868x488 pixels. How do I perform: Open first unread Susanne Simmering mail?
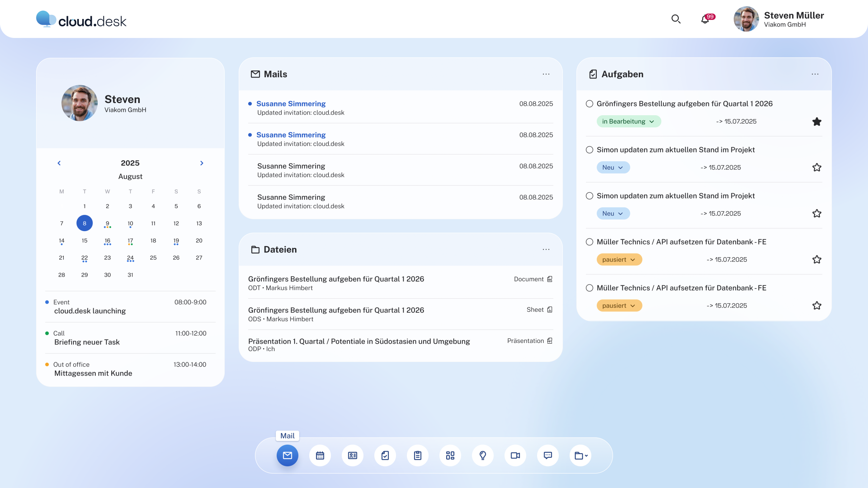pos(291,104)
